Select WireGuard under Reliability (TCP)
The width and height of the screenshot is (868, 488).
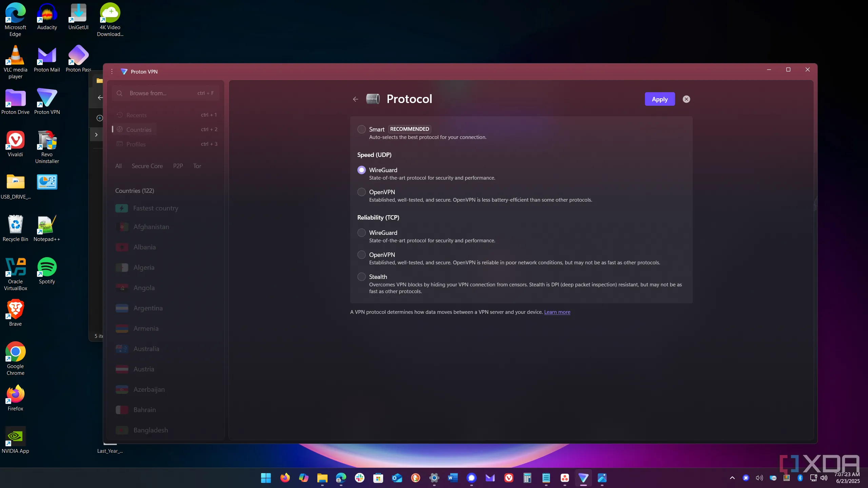361,232
